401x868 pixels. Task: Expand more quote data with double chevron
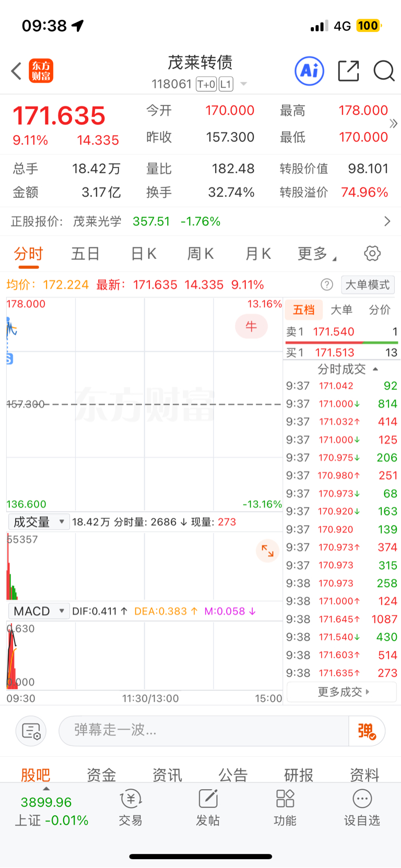pyautogui.click(x=394, y=124)
